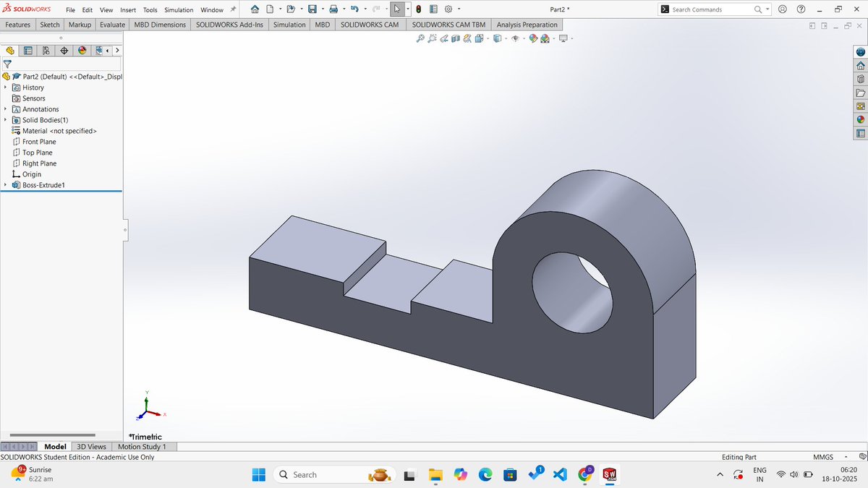The height and width of the screenshot is (488, 868).
Task: Click the Apply Scene icon
Action: (545, 38)
